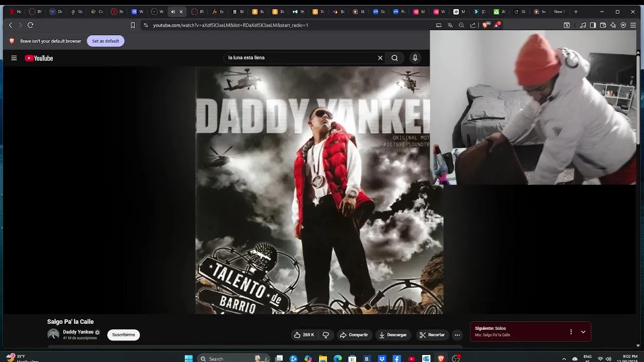
Task: Subscribe with the Suscribirme button
Action: pos(123,335)
